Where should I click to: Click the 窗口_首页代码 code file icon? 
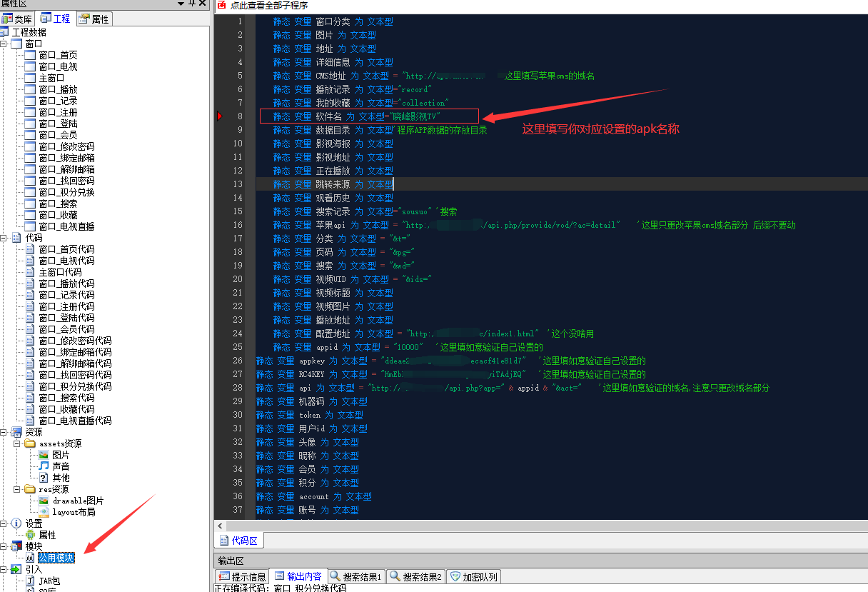pos(30,249)
